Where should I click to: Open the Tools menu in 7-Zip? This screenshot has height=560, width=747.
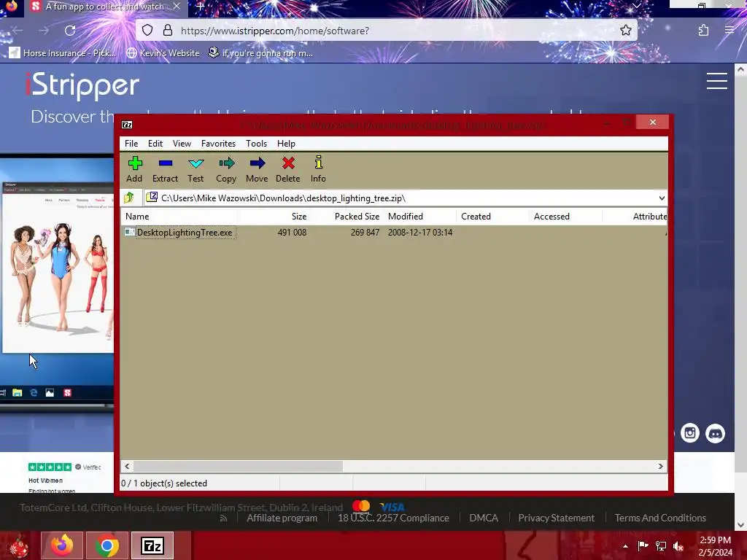coord(256,144)
